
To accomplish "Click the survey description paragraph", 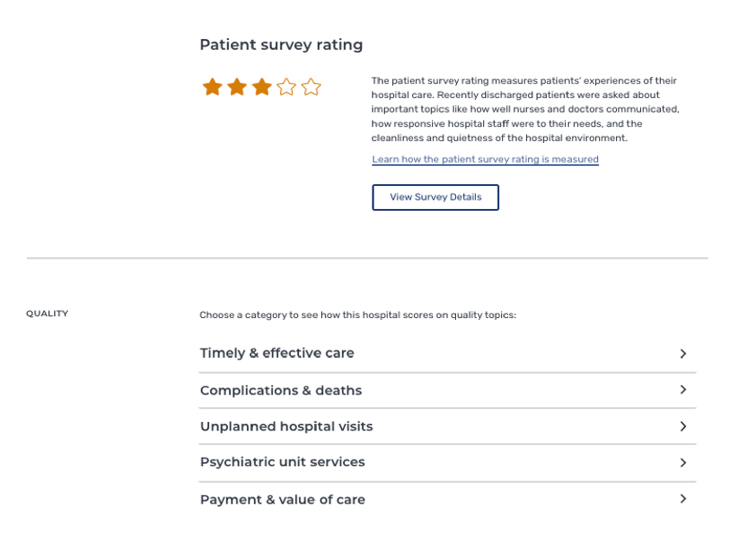I will tap(524, 109).
